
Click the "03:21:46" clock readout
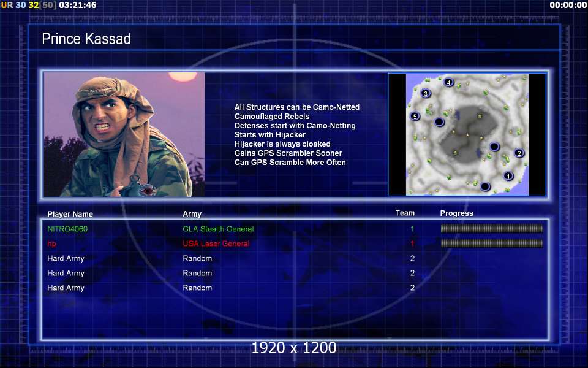click(78, 6)
